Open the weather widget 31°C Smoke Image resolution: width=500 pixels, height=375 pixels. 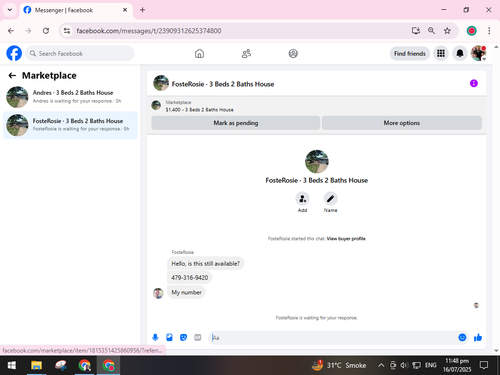point(339,365)
